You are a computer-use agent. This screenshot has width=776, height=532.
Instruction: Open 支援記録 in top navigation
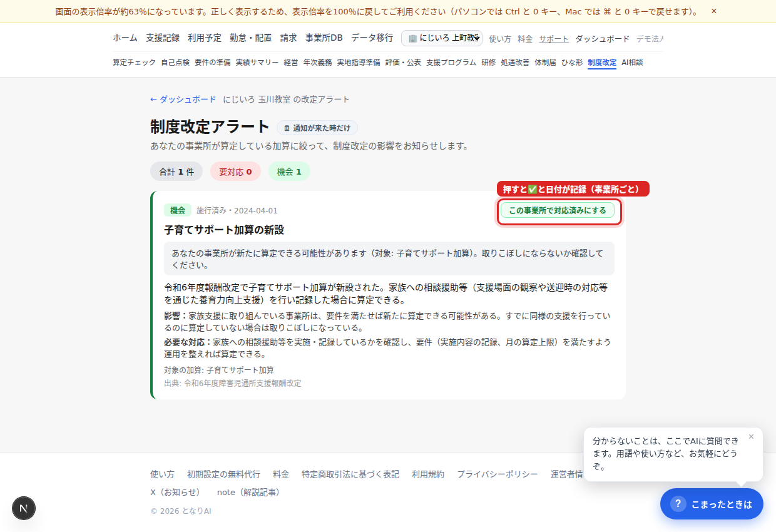click(163, 38)
